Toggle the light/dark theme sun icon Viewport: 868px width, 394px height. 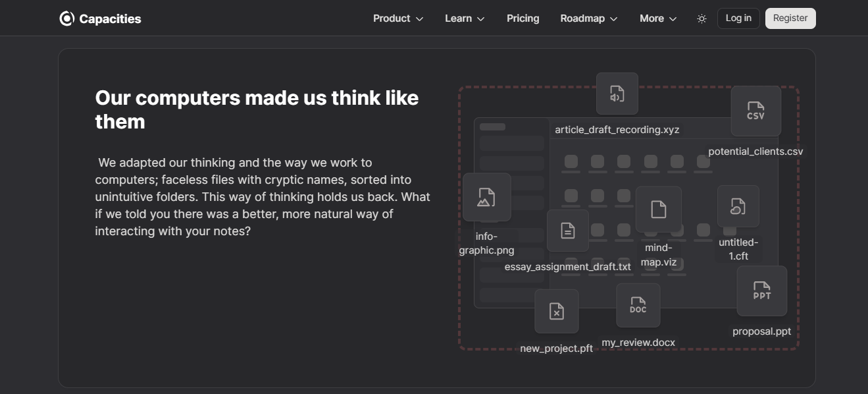point(702,18)
